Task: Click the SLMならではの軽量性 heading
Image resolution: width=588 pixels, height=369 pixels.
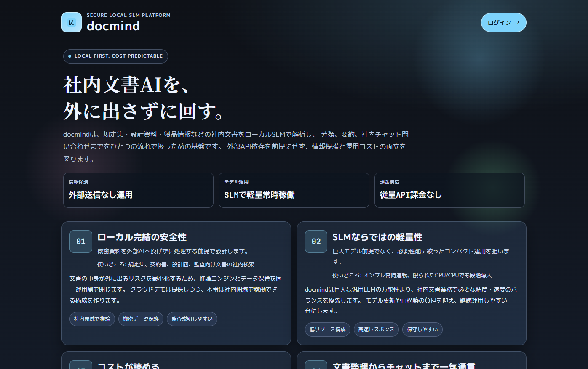Action: click(377, 237)
